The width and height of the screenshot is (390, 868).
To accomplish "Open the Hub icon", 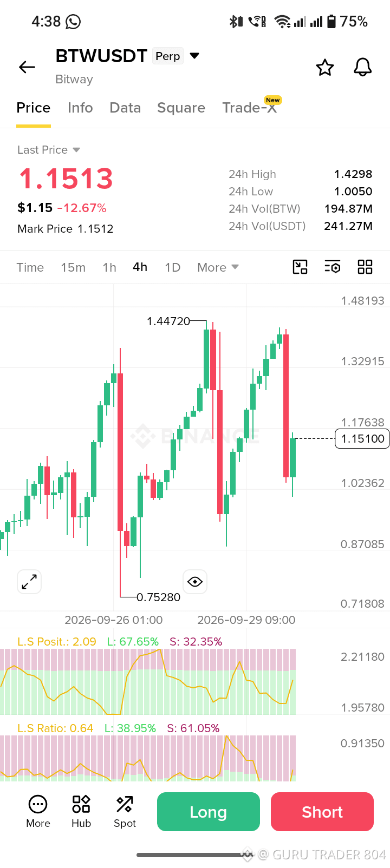I will pos(81,811).
